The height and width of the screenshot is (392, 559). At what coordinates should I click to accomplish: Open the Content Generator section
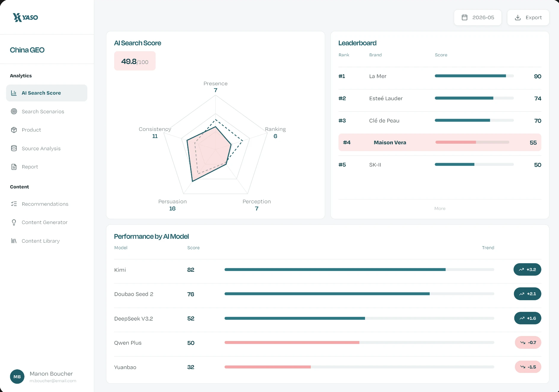click(x=47, y=222)
